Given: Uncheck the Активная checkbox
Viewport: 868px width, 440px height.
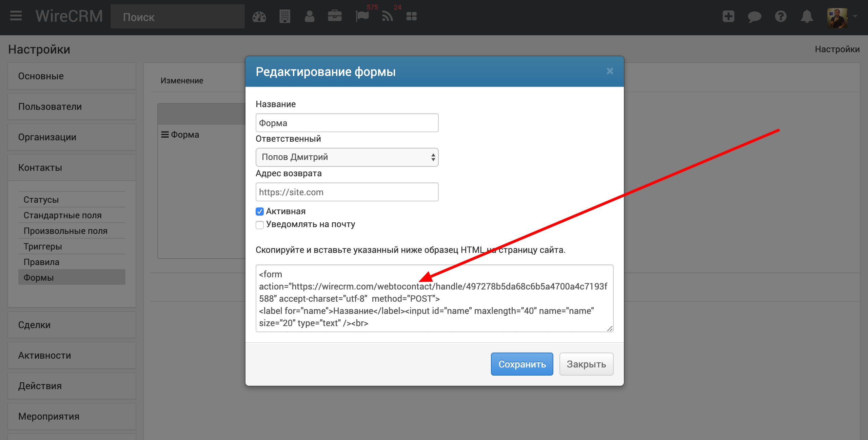Looking at the screenshot, I should [x=260, y=212].
